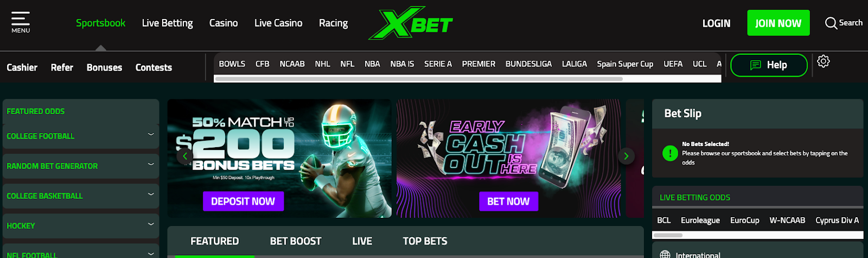The width and height of the screenshot is (868, 258).
Task: Click Deposit Now on bonus banner
Action: coord(243,202)
